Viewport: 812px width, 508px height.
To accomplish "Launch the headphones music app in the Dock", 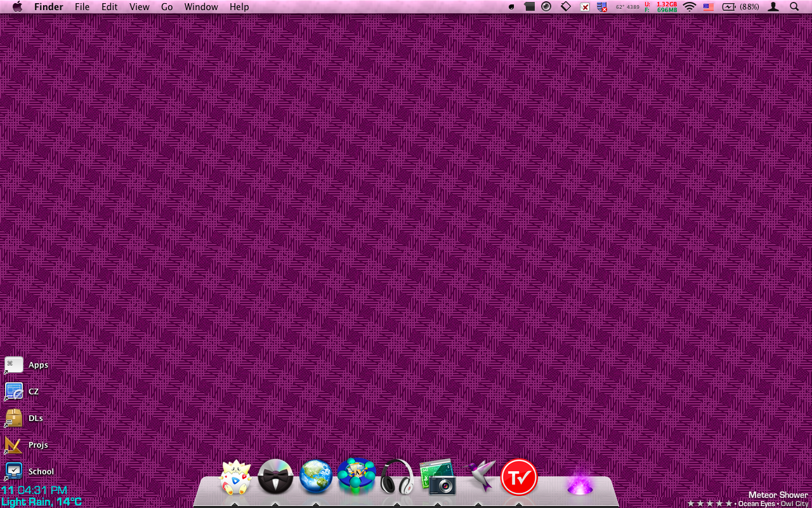I will pos(397,477).
